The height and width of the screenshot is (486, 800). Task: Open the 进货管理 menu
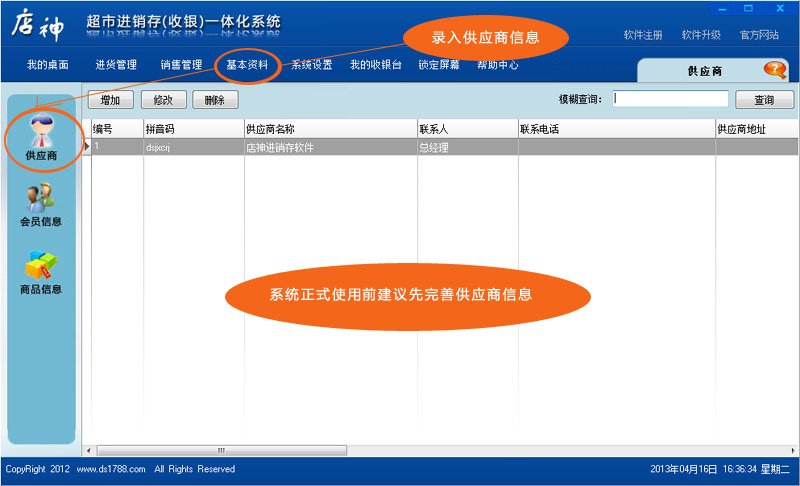(x=116, y=65)
